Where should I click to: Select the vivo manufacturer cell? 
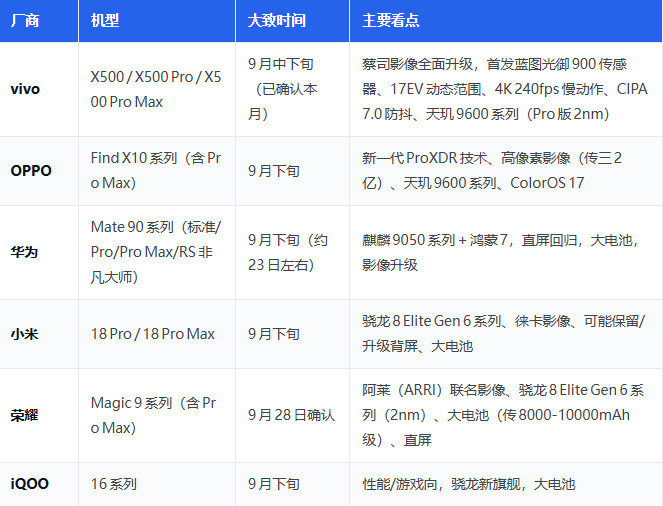[39, 89]
